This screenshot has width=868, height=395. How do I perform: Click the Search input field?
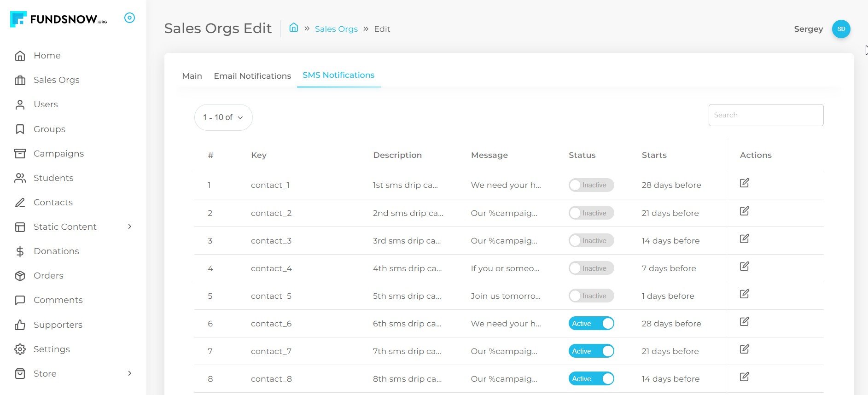[x=766, y=115]
